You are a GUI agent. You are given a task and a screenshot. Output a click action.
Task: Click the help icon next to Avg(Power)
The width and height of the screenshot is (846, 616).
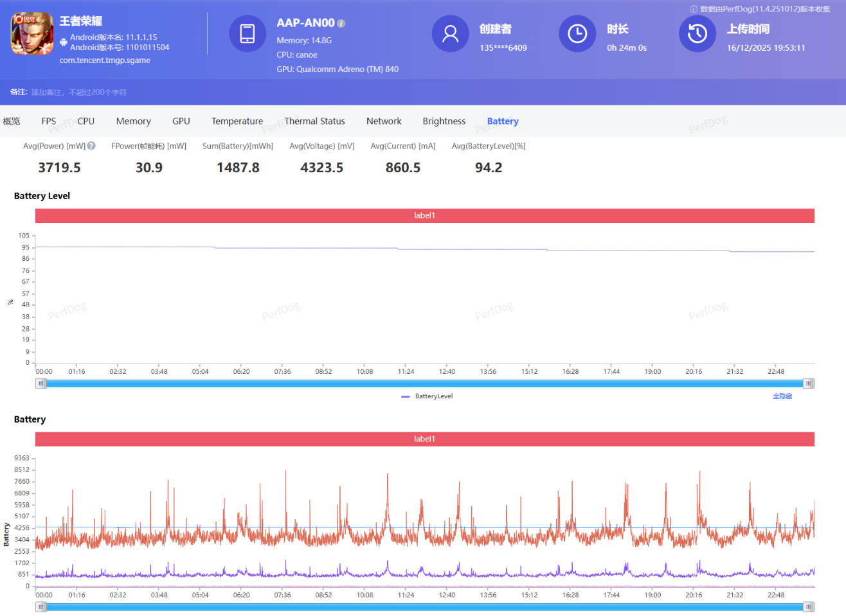[x=91, y=146]
